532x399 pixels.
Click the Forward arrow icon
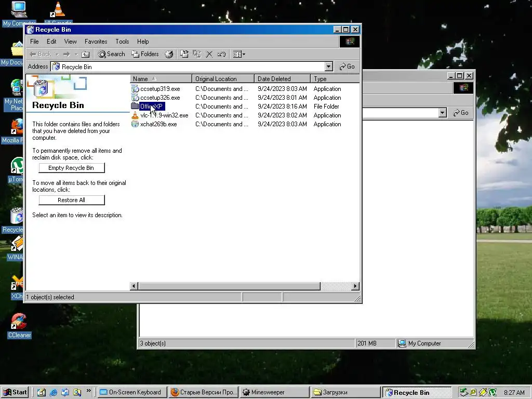(x=66, y=54)
